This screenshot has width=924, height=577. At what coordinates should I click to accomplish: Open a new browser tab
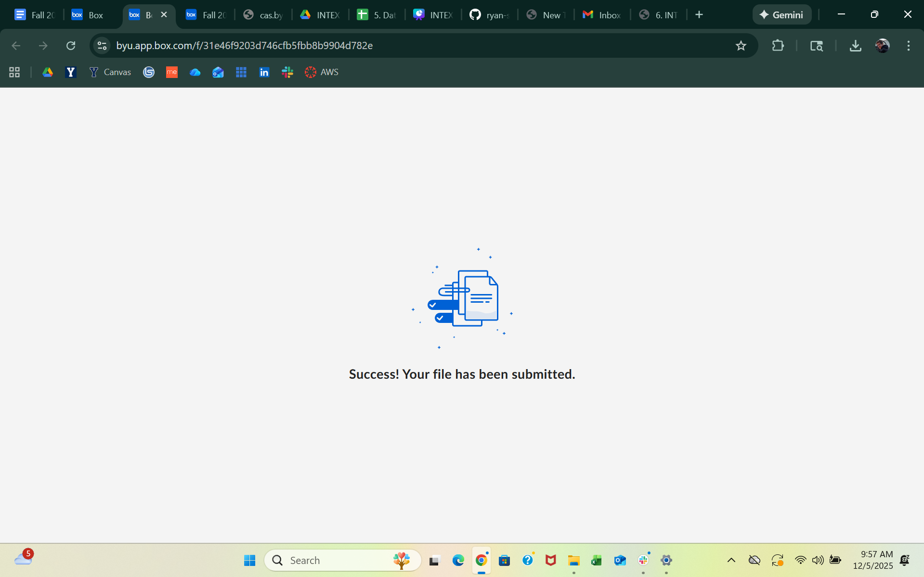pos(699,15)
